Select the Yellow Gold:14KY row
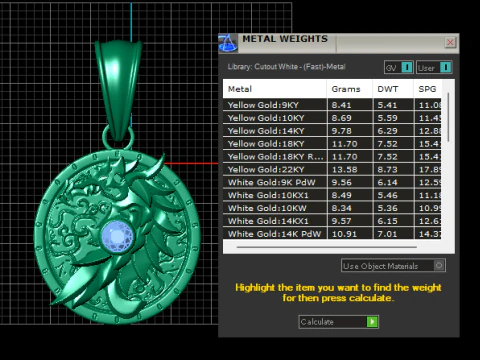 (x=332, y=131)
